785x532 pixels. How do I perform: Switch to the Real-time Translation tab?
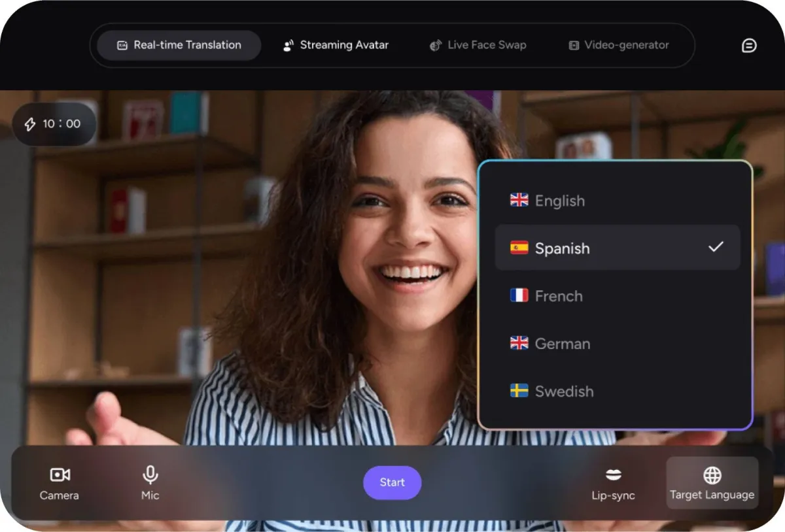point(179,45)
